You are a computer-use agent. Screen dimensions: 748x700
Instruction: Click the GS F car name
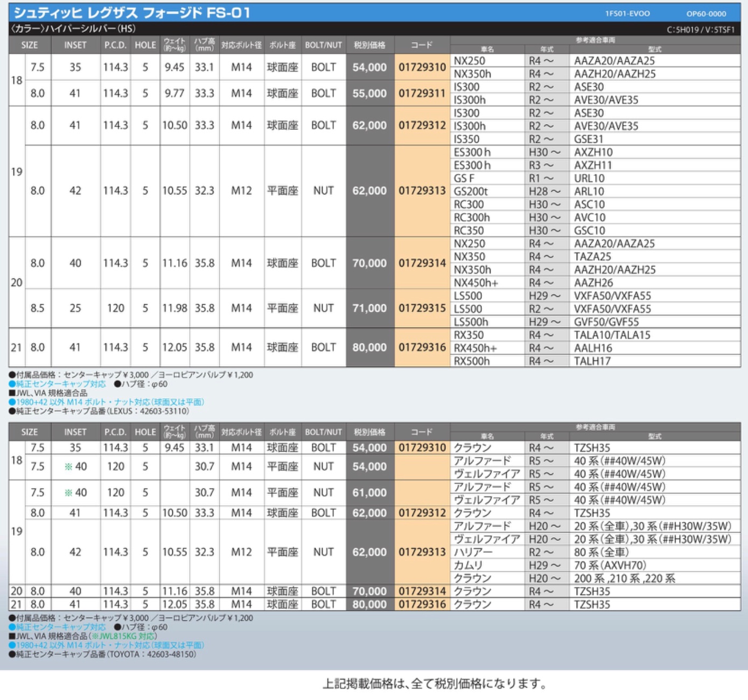[464, 178]
